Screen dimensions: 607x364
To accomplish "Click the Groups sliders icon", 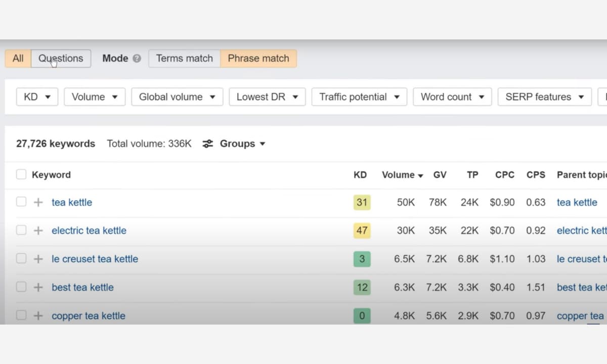I will point(207,144).
